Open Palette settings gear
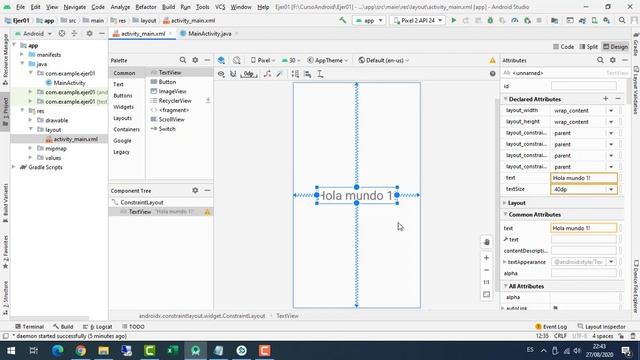The height and width of the screenshot is (360, 640). 195,60
